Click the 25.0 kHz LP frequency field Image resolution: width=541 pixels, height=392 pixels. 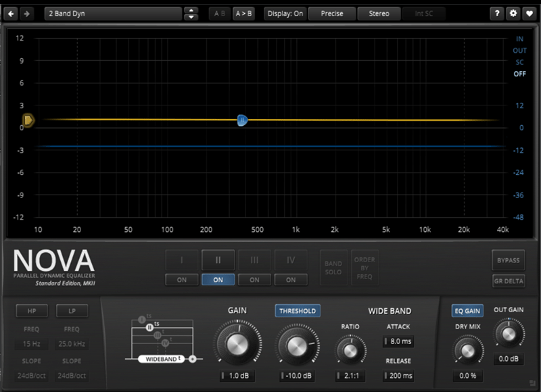tap(72, 344)
